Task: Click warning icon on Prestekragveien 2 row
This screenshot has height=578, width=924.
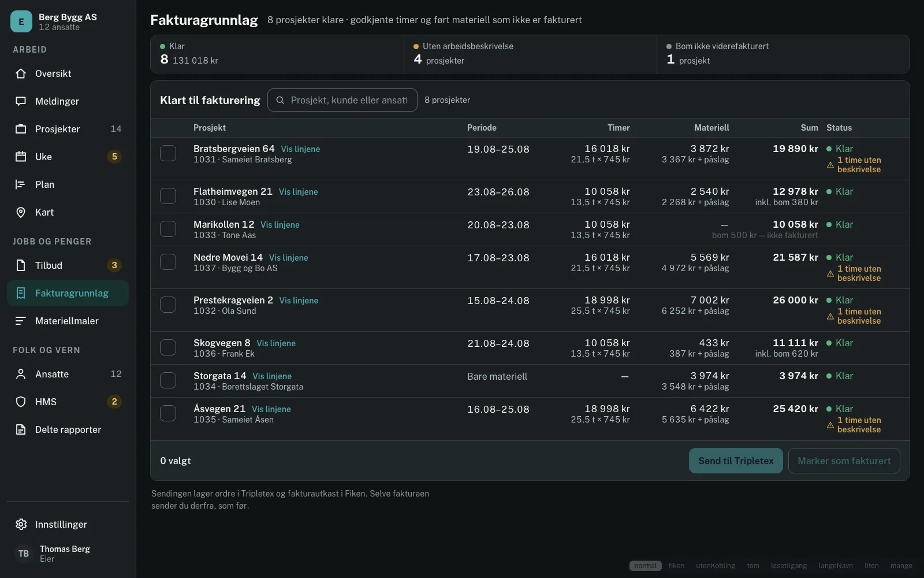Action: (x=830, y=317)
